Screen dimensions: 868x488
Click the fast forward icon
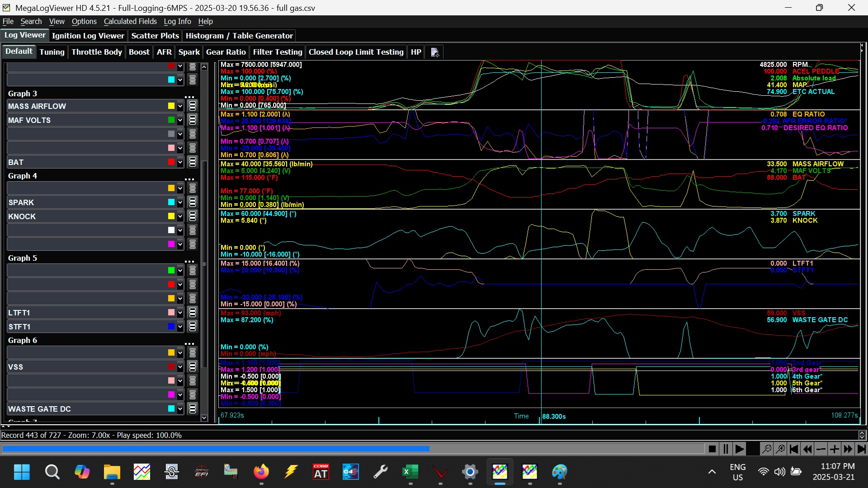click(x=848, y=449)
